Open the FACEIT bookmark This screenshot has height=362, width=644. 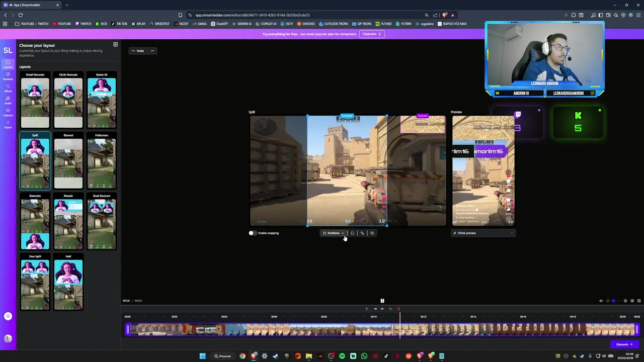point(182,24)
